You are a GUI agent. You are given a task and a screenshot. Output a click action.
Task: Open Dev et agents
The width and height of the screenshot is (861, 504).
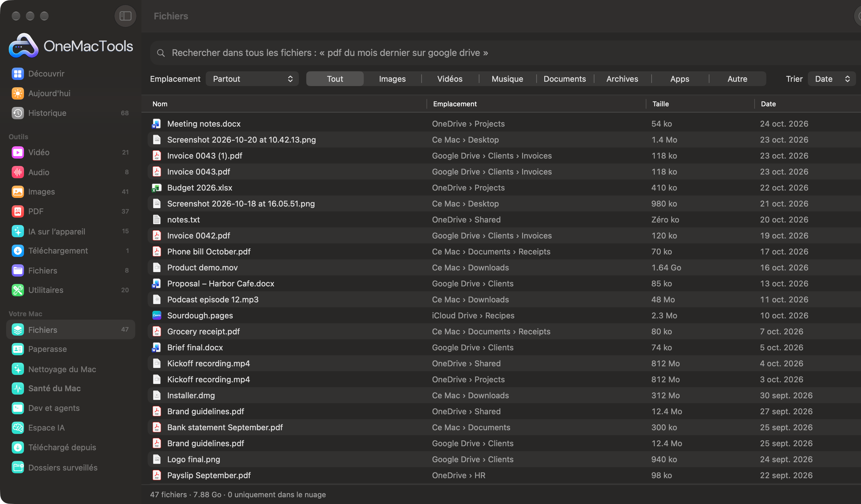[70, 408]
